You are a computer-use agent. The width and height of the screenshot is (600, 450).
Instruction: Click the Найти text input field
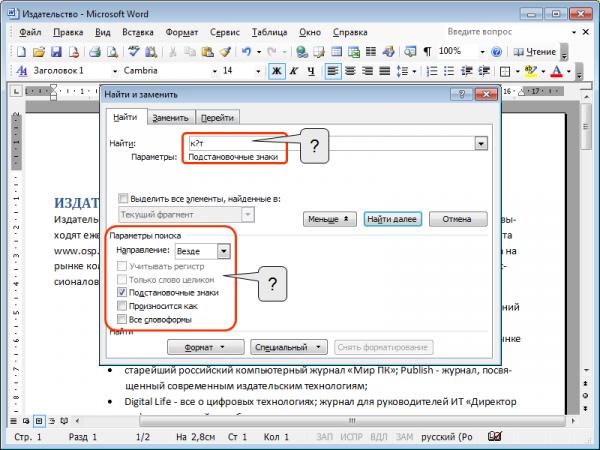[x=331, y=143]
